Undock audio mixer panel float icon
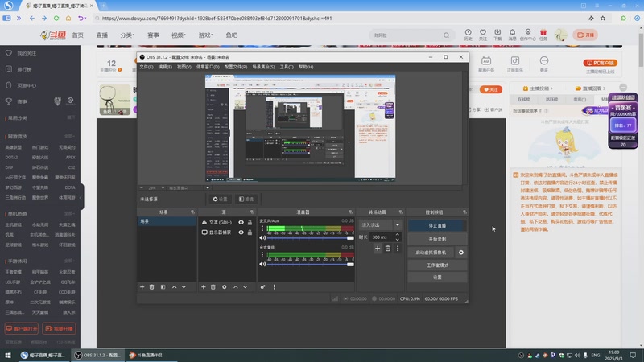The height and width of the screenshot is (362, 644). pos(350,212)
